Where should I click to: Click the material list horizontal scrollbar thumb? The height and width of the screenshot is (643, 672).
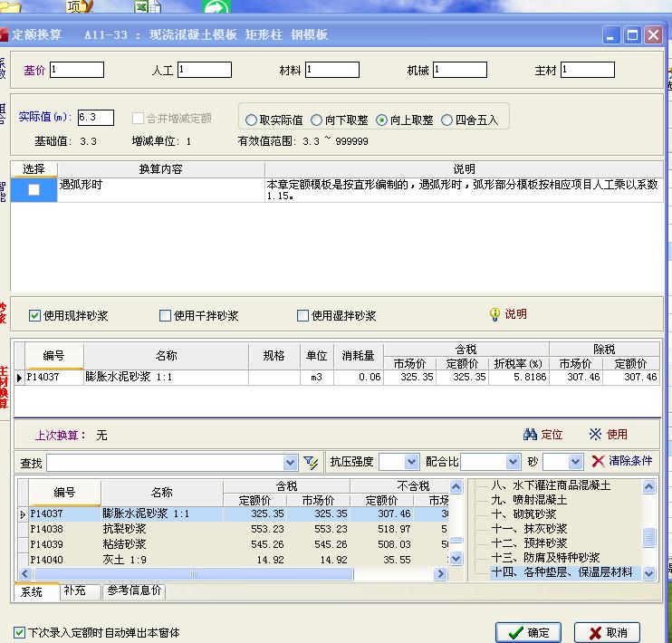click(x=193, y=573)
